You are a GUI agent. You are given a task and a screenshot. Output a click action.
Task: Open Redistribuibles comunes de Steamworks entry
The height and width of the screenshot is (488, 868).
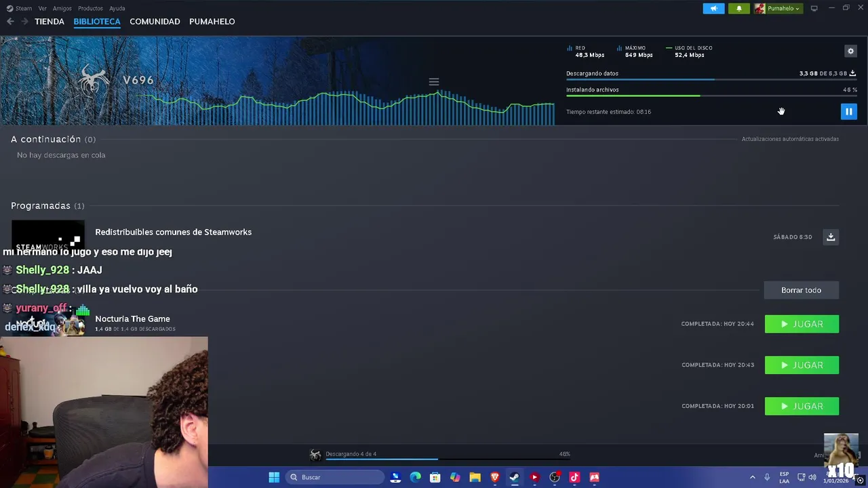[173, 232]
